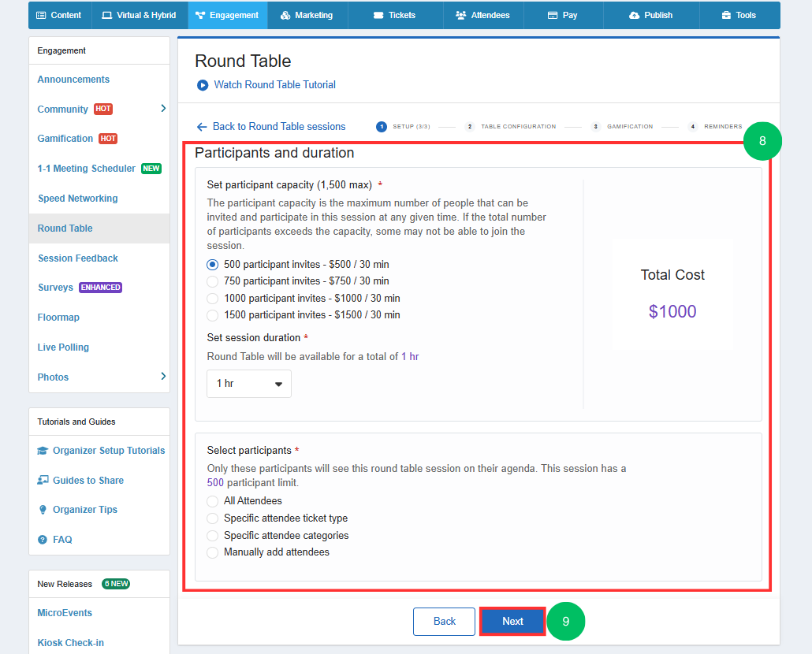Click the Back button
Screen dimensions: 812x654
445,622
